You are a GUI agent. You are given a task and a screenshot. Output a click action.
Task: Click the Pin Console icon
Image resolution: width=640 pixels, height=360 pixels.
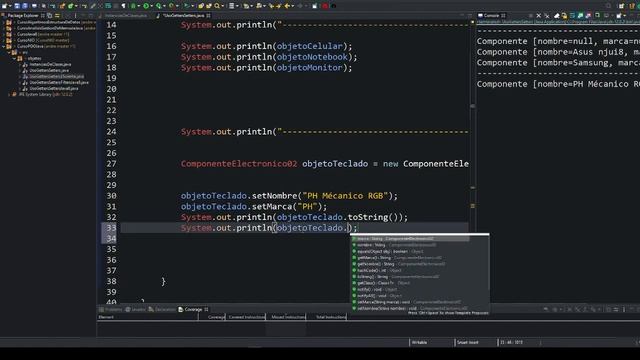(x=597, y=16)
